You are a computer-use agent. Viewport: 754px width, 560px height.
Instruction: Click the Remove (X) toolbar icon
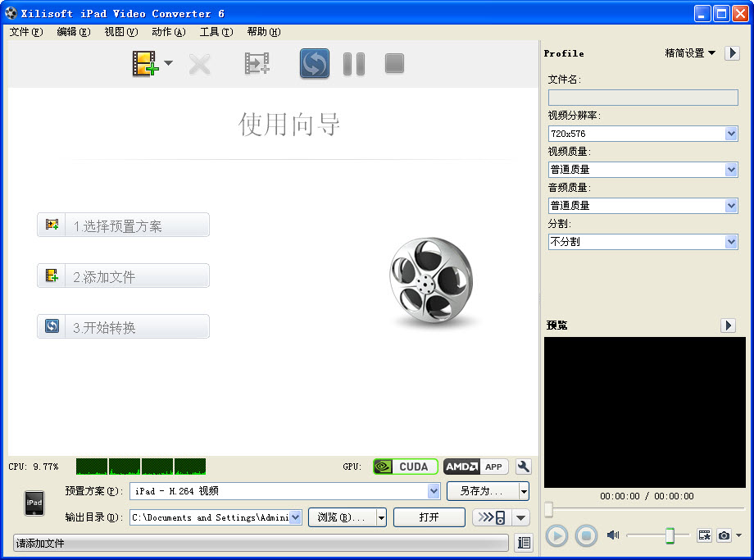point(199,64)
